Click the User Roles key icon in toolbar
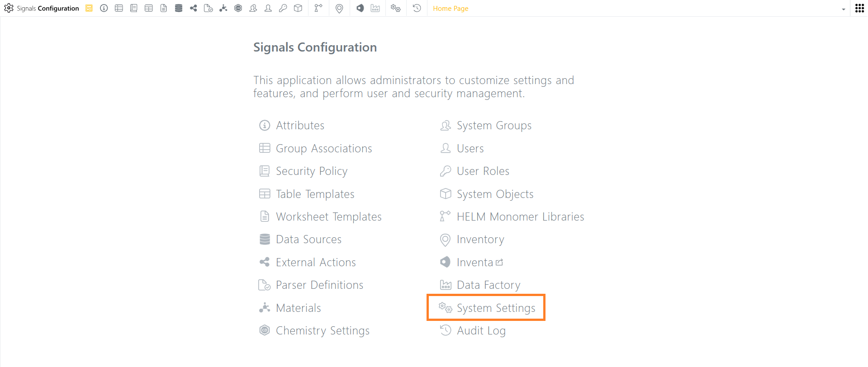Viewport: 868px width, 367px height. (283, 8)
